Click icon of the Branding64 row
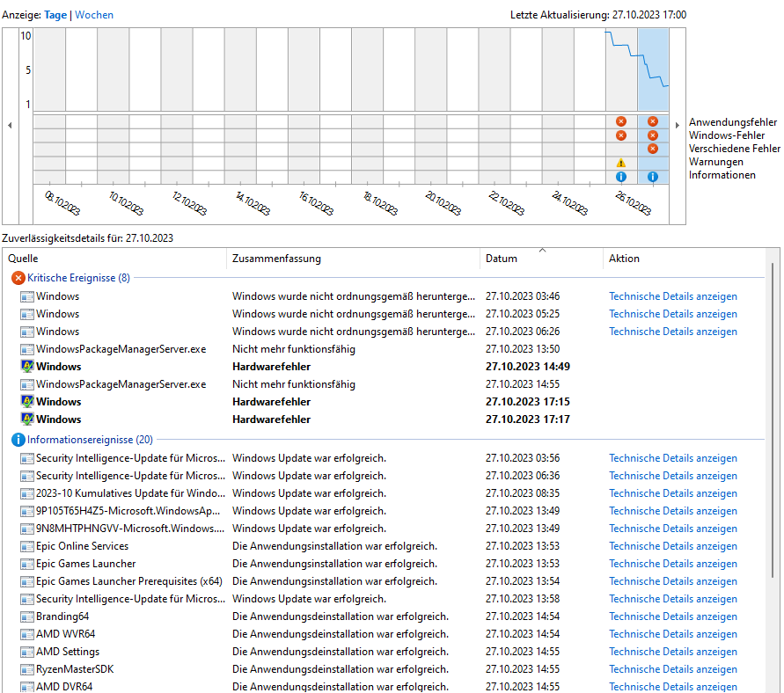This screenshot has height=693, width=784. (27, 616)
